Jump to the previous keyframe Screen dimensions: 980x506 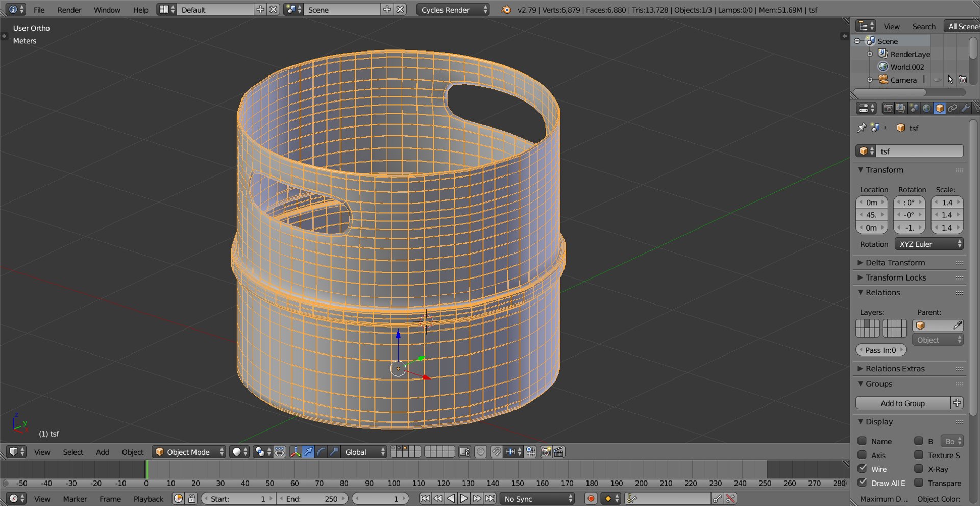click(x=438, y=498)
